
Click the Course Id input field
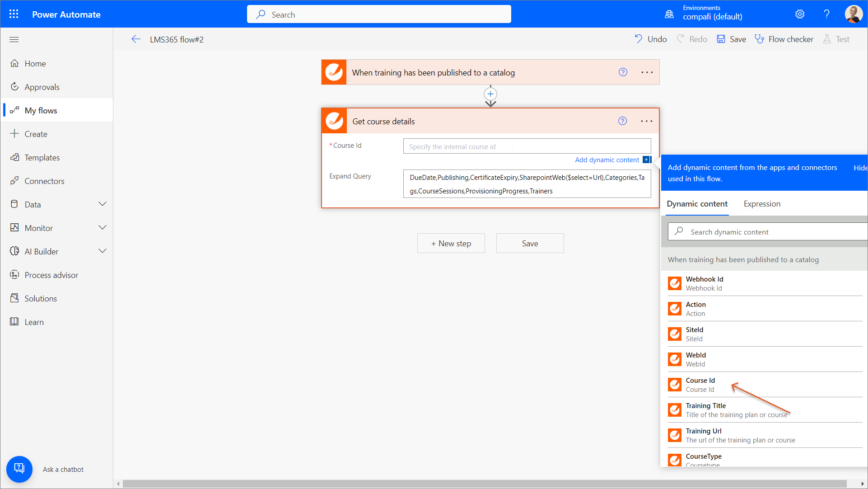click(527, 146)
